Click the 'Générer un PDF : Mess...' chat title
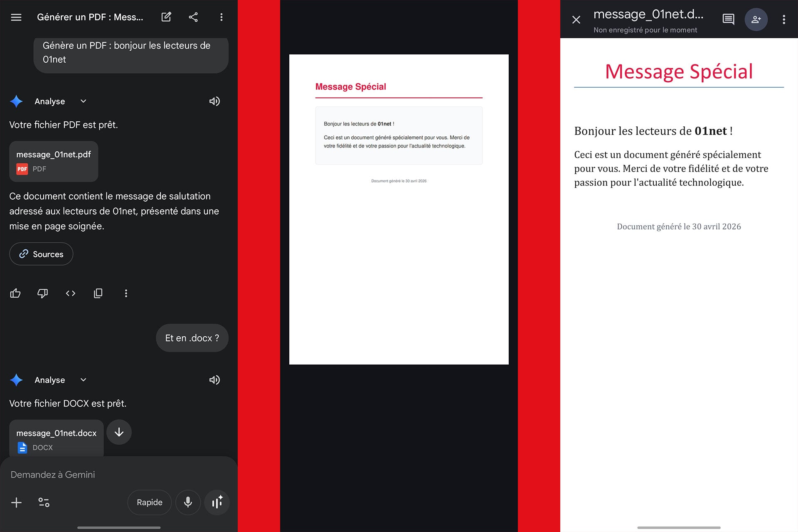Image resolution: width=798 pixels, height=532 pixels. [90, 17]
